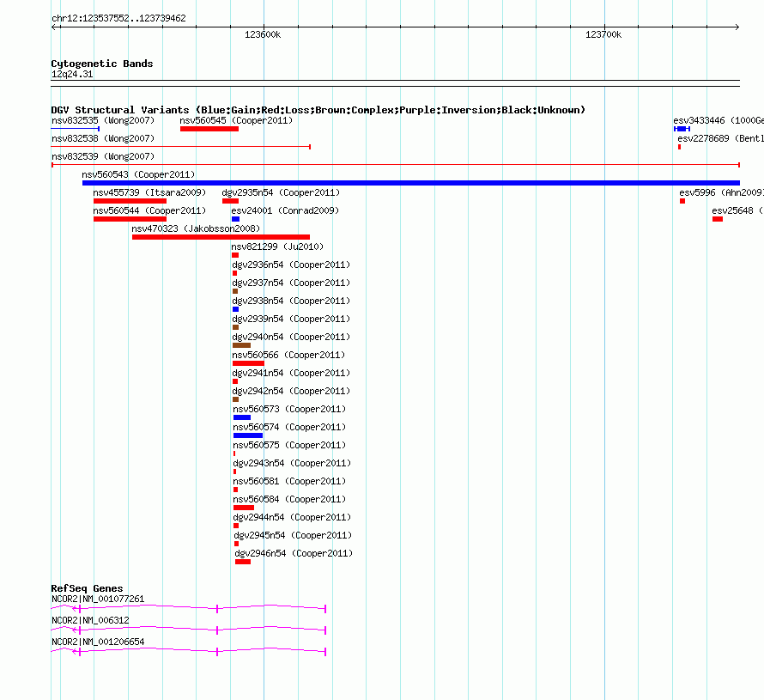Click the dgv2938n54 (Cooper2011) label
The width and height of the screenshot is (764, 700).
291,301
